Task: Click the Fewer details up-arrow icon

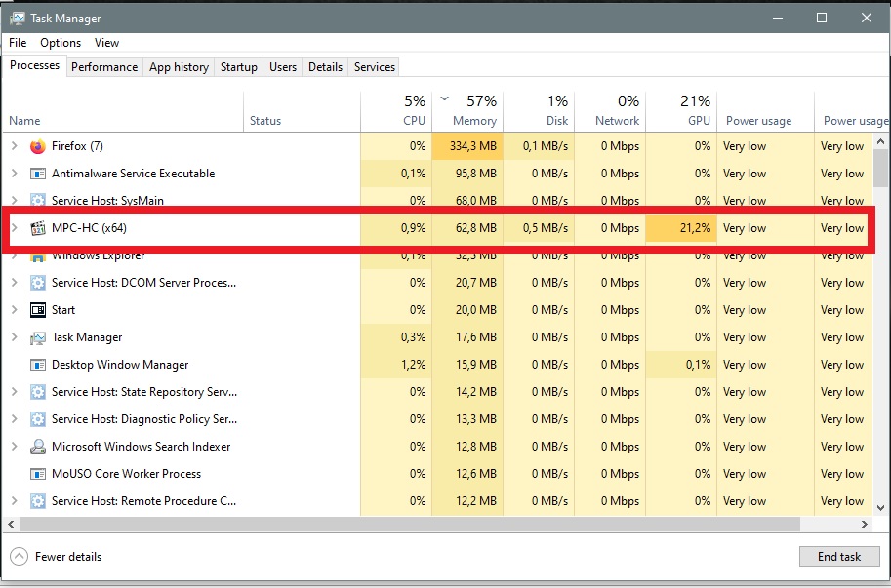Action: point(19,556)
